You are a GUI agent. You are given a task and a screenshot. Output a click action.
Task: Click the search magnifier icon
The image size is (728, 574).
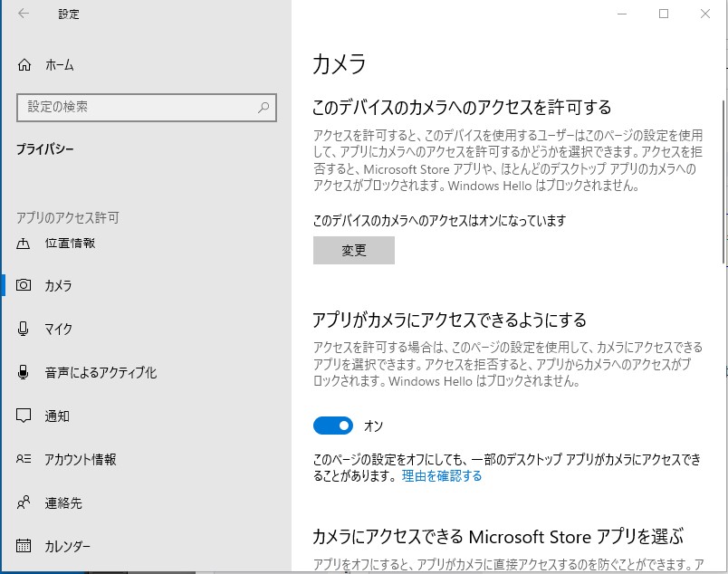click(x=263, y=107)
